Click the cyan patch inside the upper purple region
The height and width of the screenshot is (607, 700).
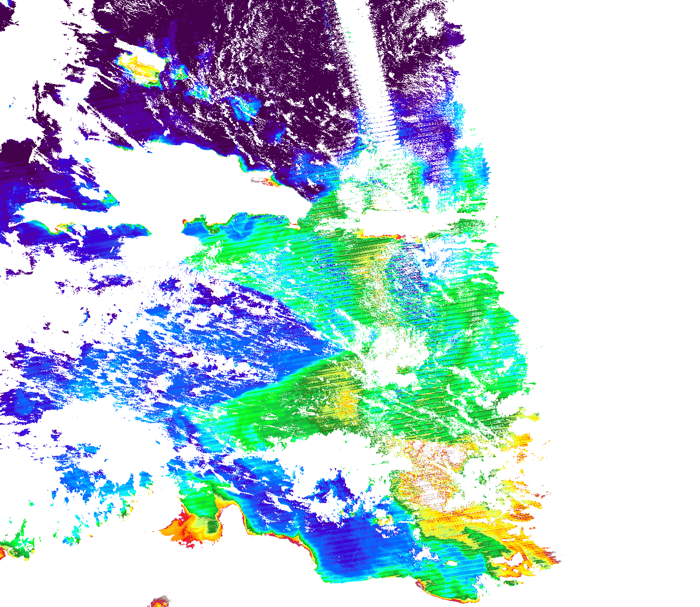(x=244, y=106)
